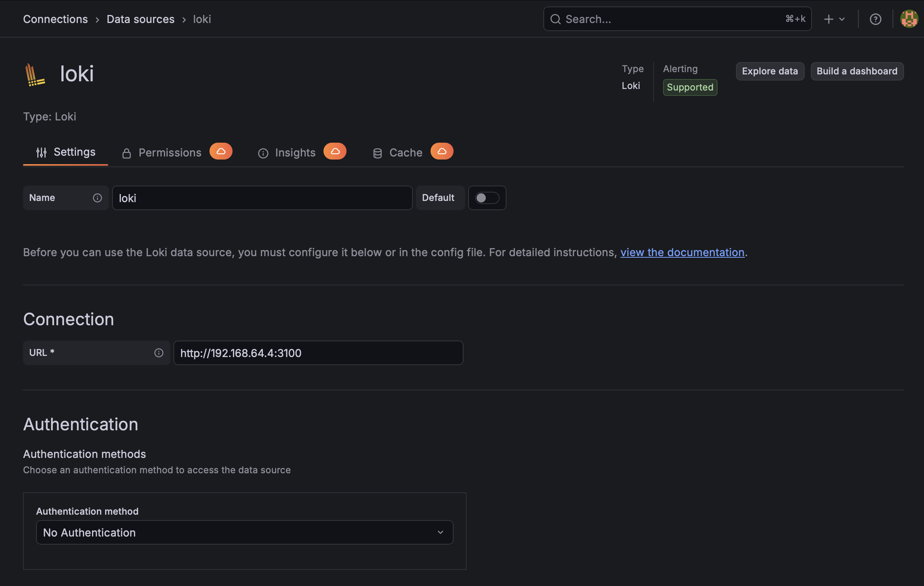Image resolution: width=924 pixels, height=586 pixels.
Task: Expand the add-new dropdown chevron
Action: click(842, 19)
